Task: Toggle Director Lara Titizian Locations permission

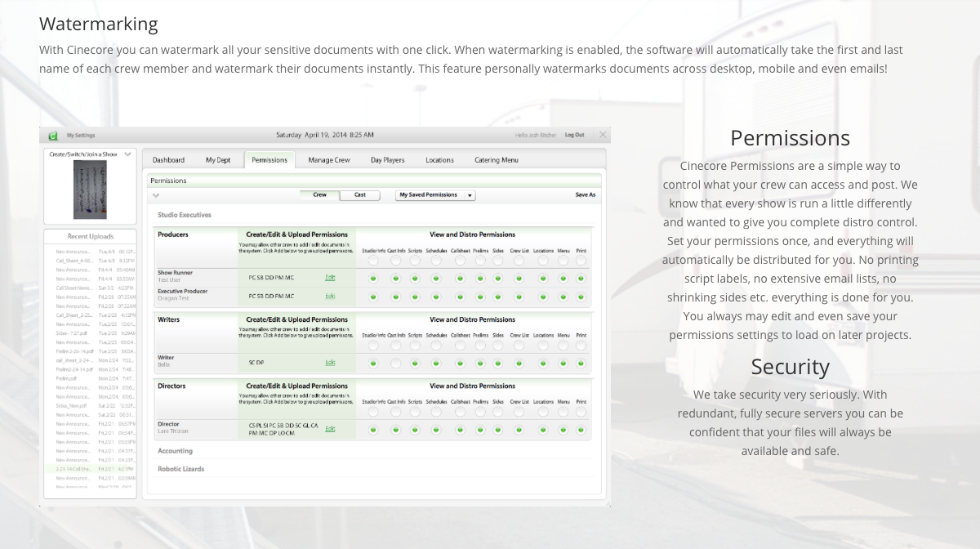Action: coord(543,429)
